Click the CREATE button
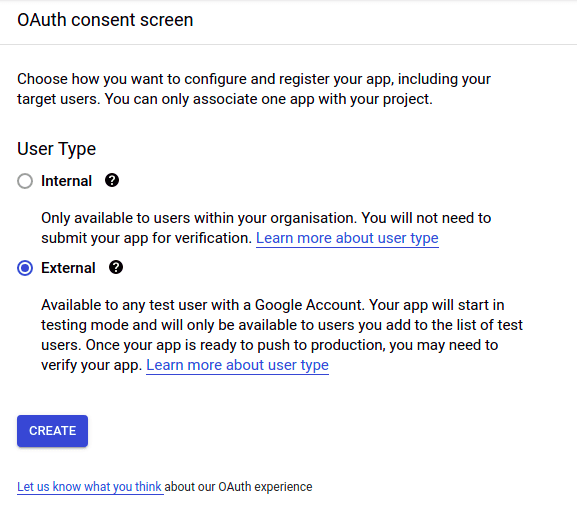The width and height of the screenshot is (577, 527). click(x=52, y=431)
